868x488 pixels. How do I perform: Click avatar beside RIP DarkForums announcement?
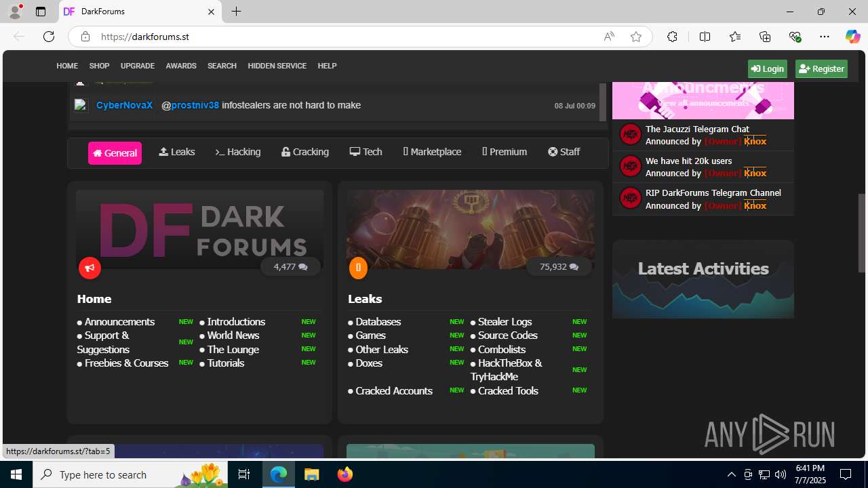point(630,198)
